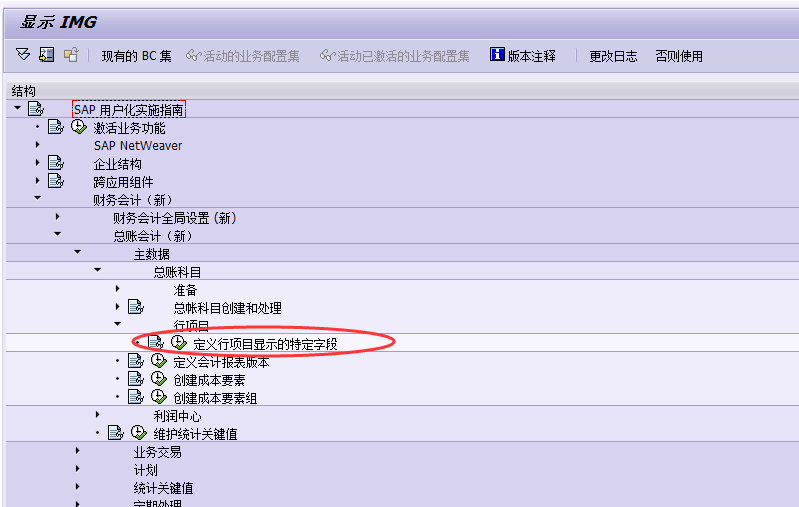
Task: Expand the 跨应用组件 node
Action: pos(38,180)
